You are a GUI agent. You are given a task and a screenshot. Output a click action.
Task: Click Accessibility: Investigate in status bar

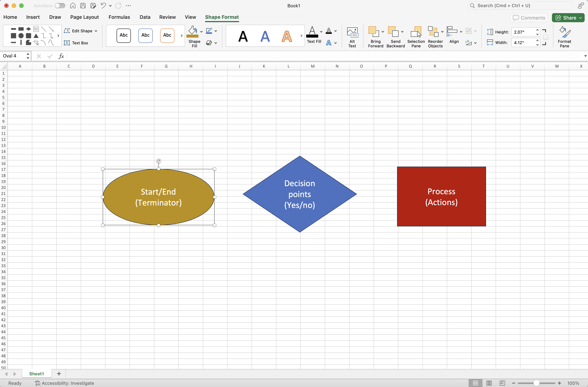click(x=64, y=383)
